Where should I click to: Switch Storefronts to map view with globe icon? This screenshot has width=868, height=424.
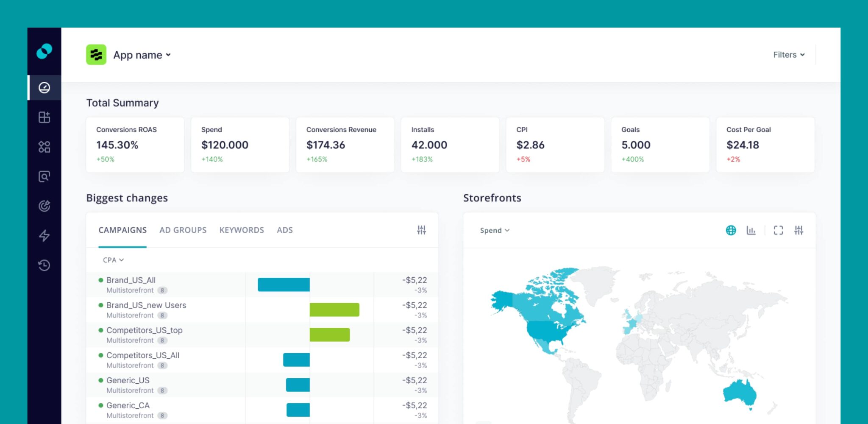tap(731, 230)
